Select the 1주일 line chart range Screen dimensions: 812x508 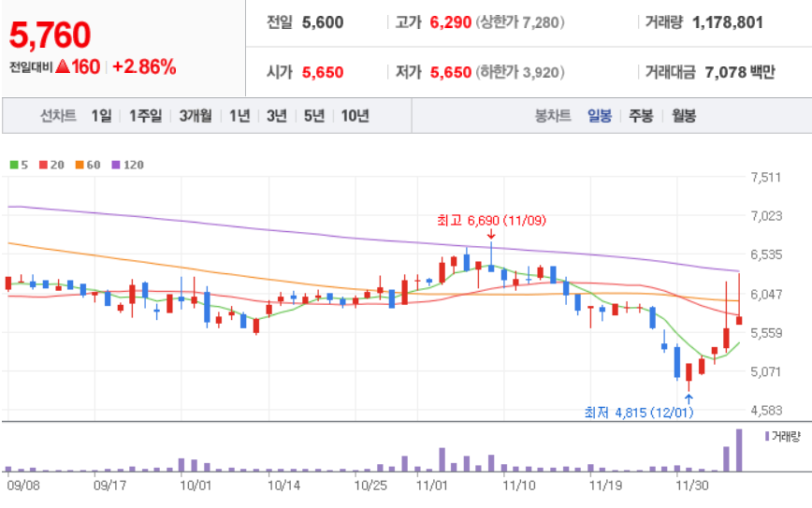point(146,115)
